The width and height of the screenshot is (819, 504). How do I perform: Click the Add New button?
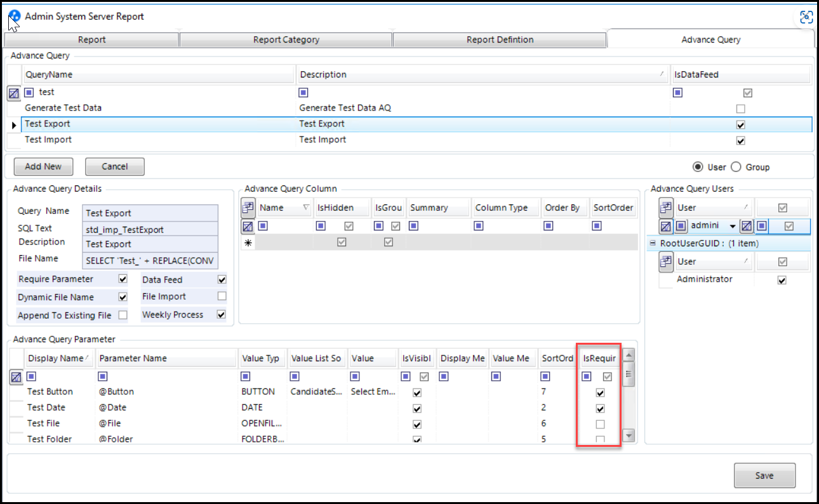click(x=43, y=166)
